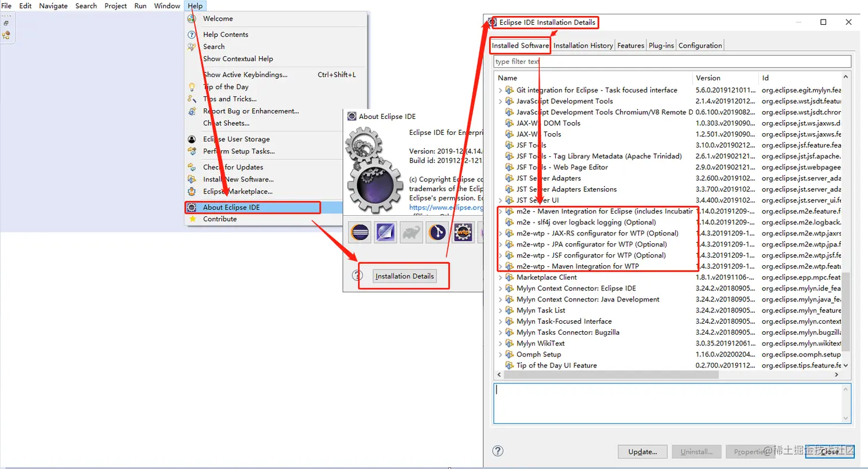Click the Tips and Tricks icon

point(192,99)
